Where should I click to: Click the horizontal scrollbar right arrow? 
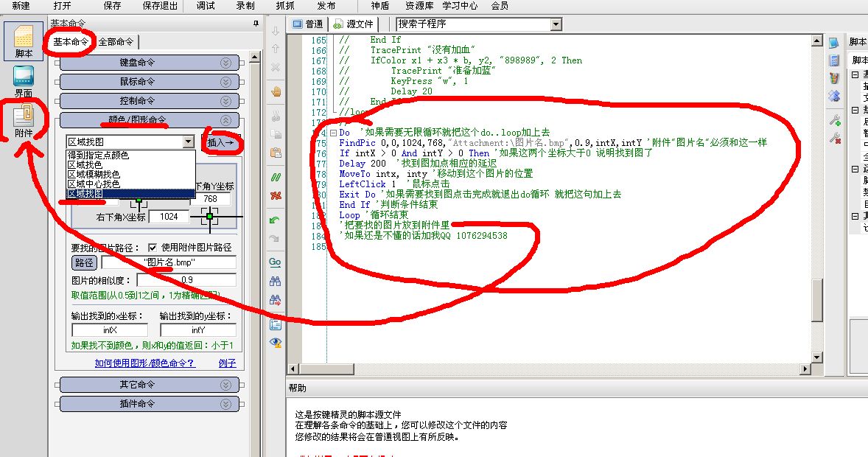point(805,369)
